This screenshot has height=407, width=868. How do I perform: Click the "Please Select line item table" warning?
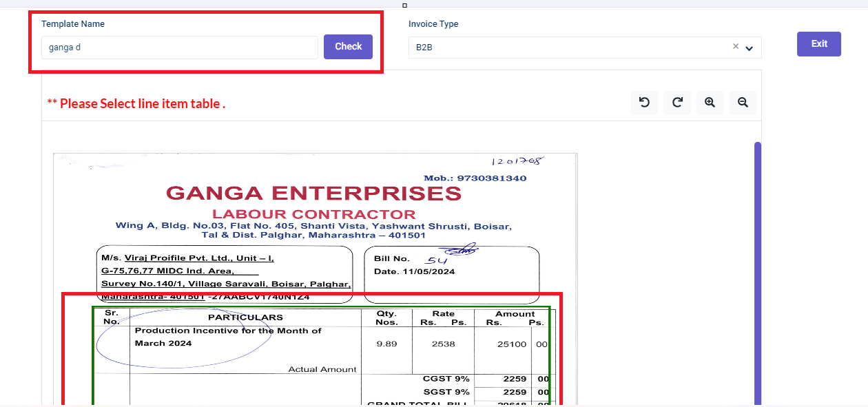[x=136, y=104]
